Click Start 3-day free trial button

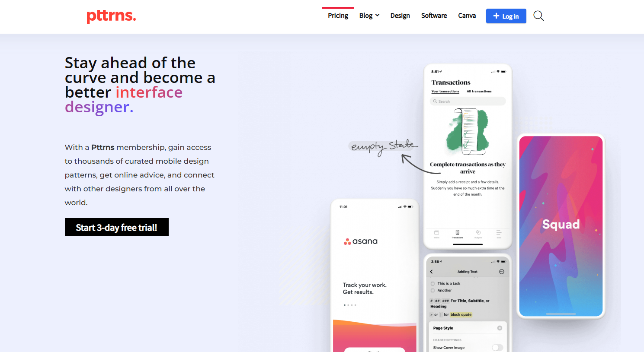117,227
